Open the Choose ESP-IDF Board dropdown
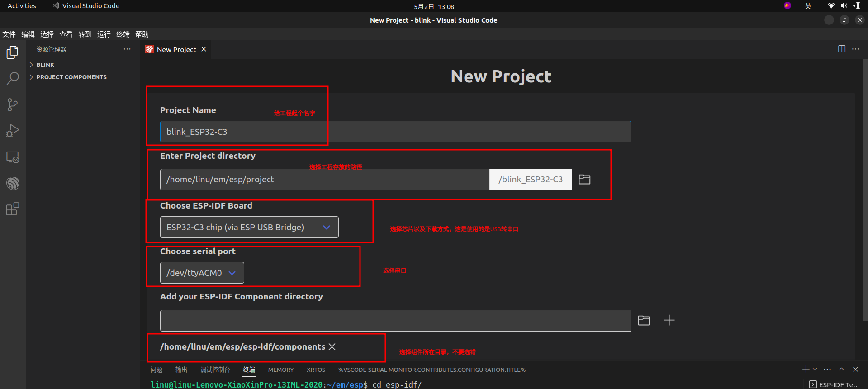The width and height of the screenshot is (868, 389). [x=249, y=227]
